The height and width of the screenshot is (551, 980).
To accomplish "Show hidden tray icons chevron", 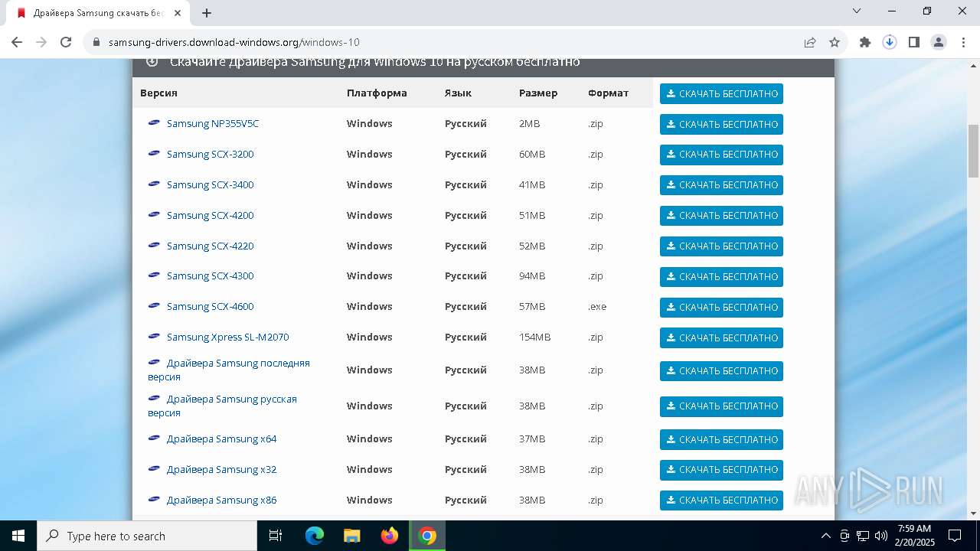I will pos(825,536).
